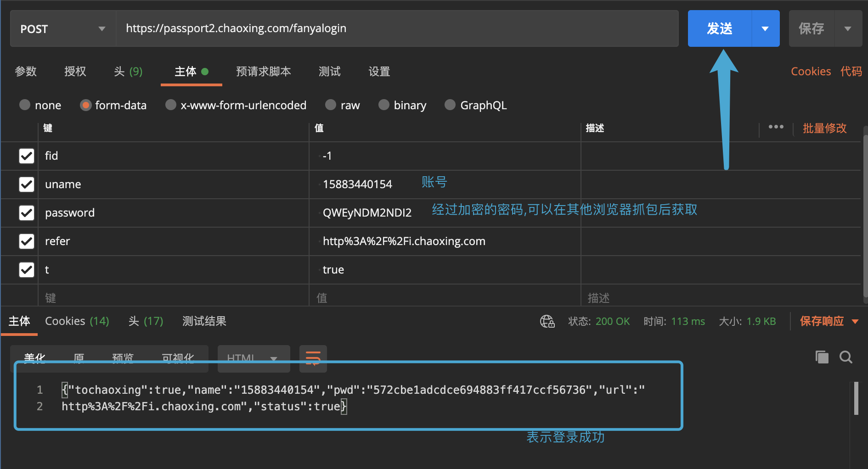Image resolution: width=868 pixels, height=469 pixels.
Task: Click the t value true
Action: coord(333,270)
